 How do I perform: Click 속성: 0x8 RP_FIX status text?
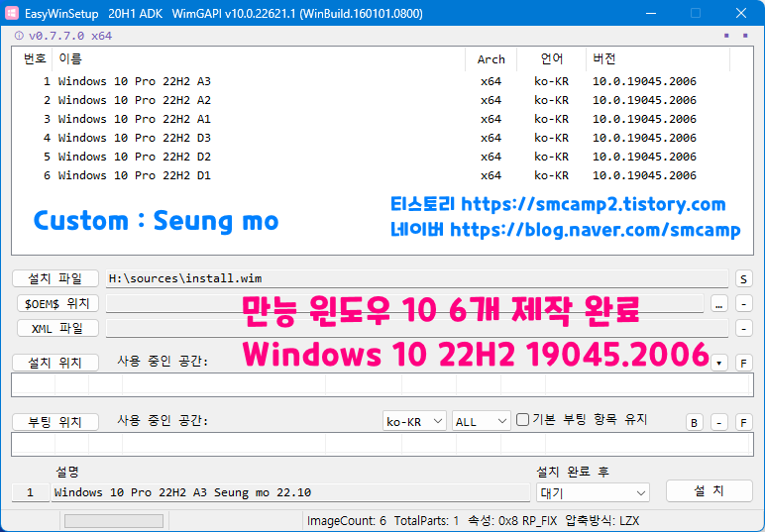point(512,521)
